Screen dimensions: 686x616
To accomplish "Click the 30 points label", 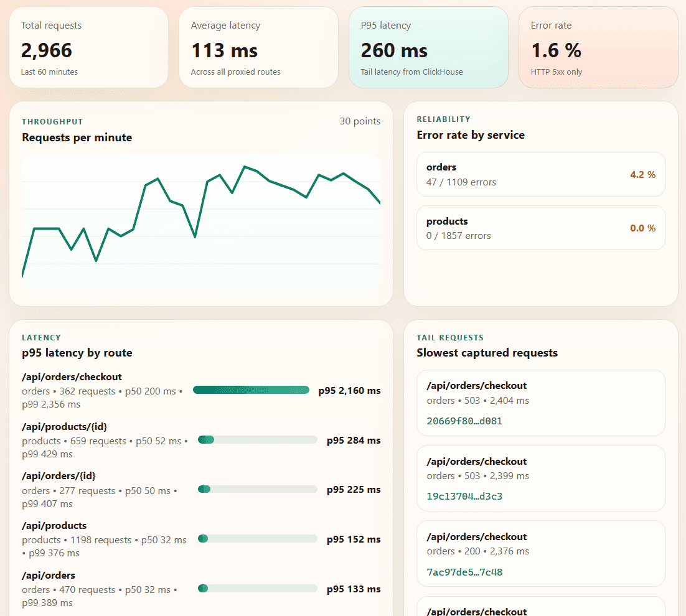I will click(360, 121).
